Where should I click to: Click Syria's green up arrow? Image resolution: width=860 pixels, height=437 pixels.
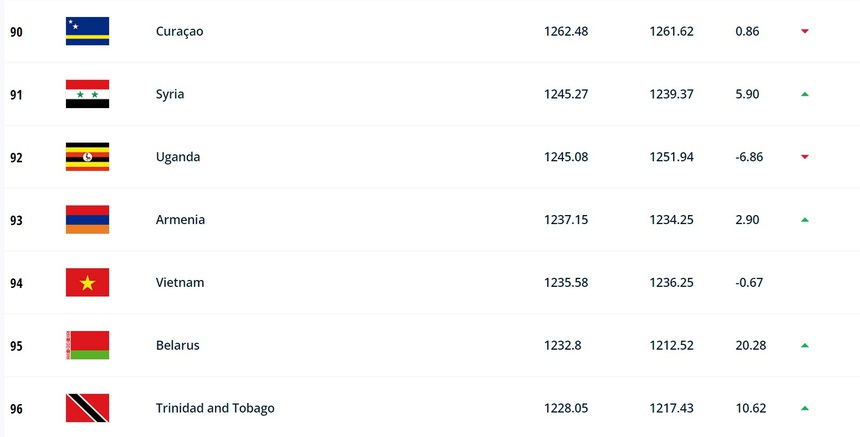click(x=804, y=94)
